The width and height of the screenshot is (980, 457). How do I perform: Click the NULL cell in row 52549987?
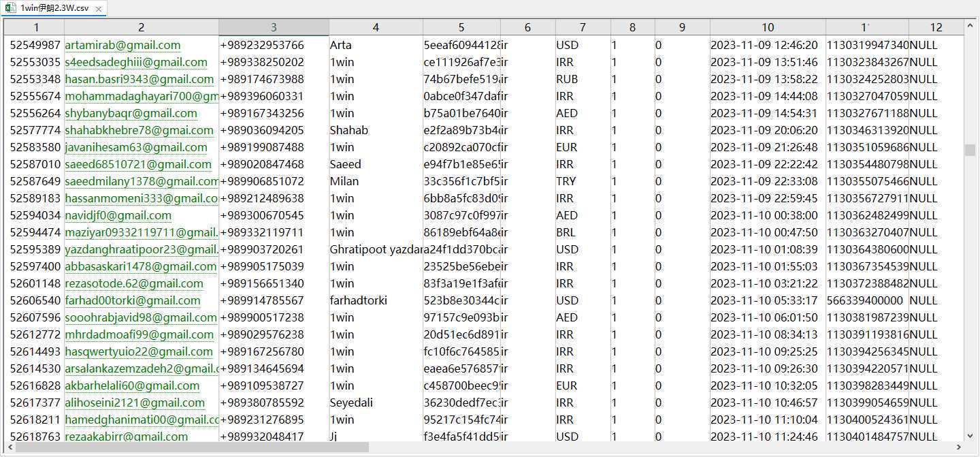tap(936, 45)
